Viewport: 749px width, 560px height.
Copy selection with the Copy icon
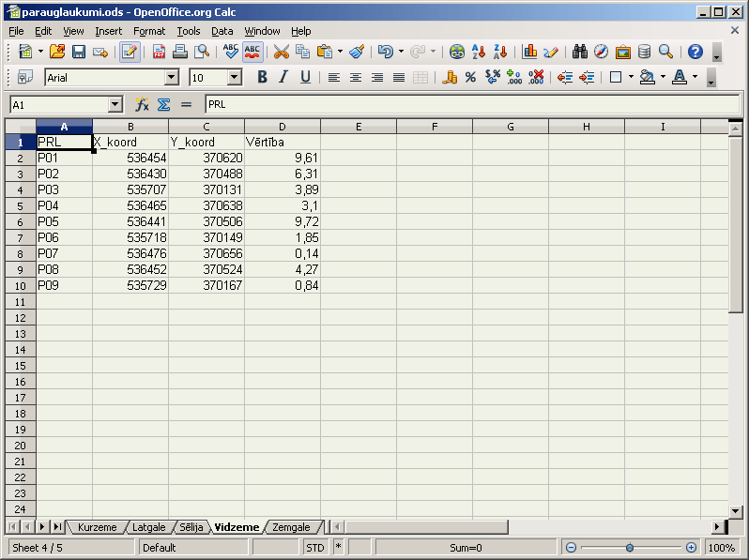pyautogui.click(x=303, y=52)
